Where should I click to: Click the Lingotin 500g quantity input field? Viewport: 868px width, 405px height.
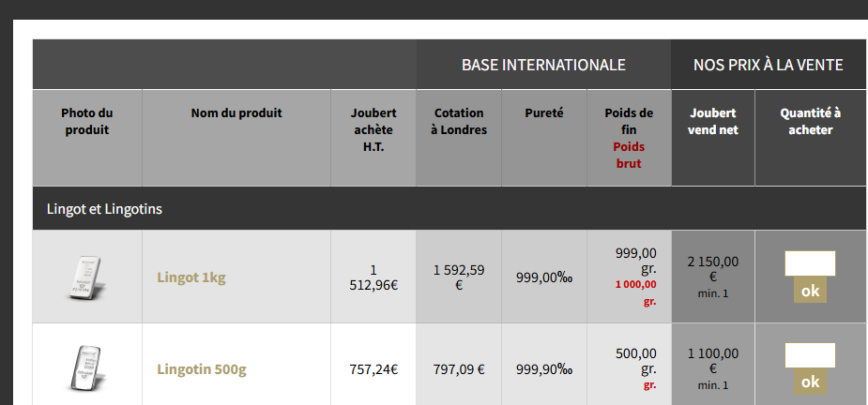810,354
